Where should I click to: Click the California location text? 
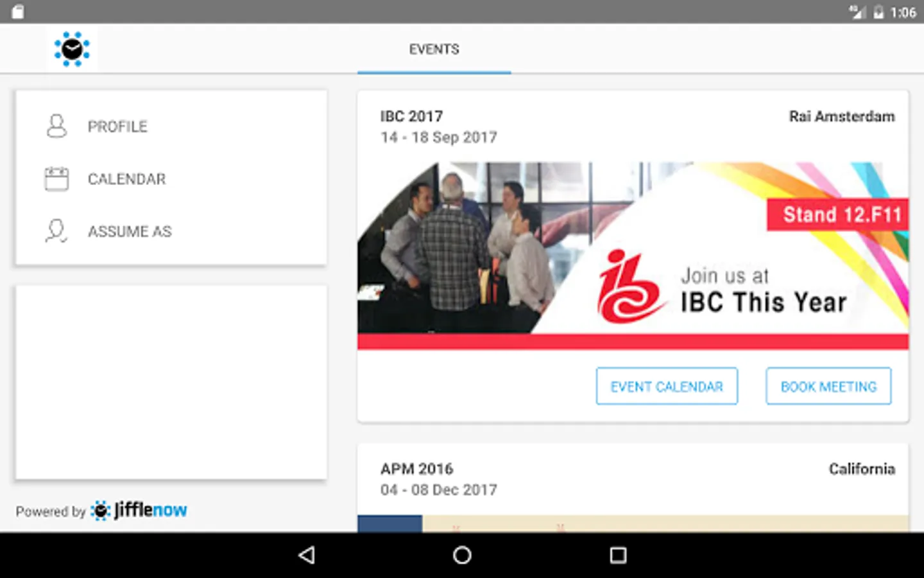[862, 469]
